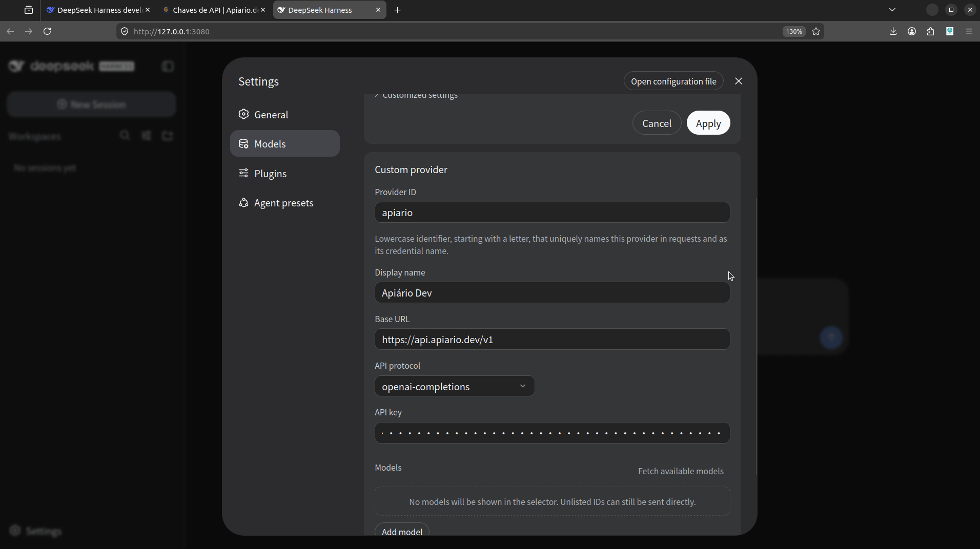Focus the Base URL field

pos(552,340)
